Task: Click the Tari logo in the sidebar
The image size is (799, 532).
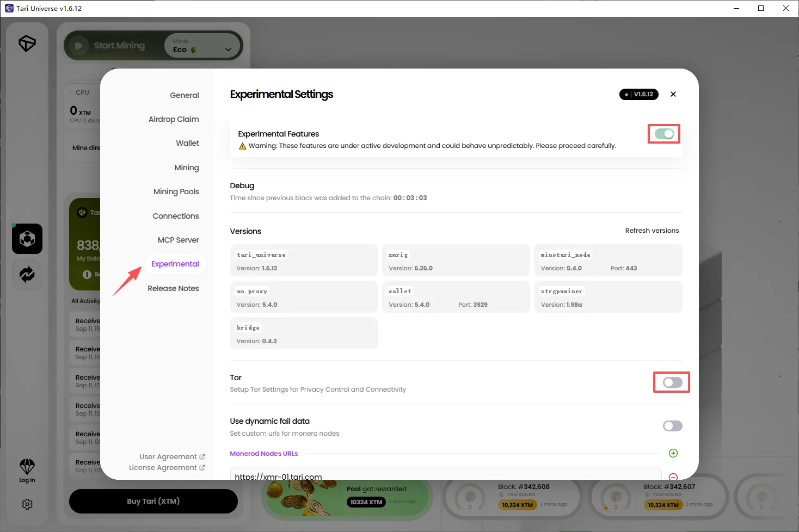Action: point(27,44)
